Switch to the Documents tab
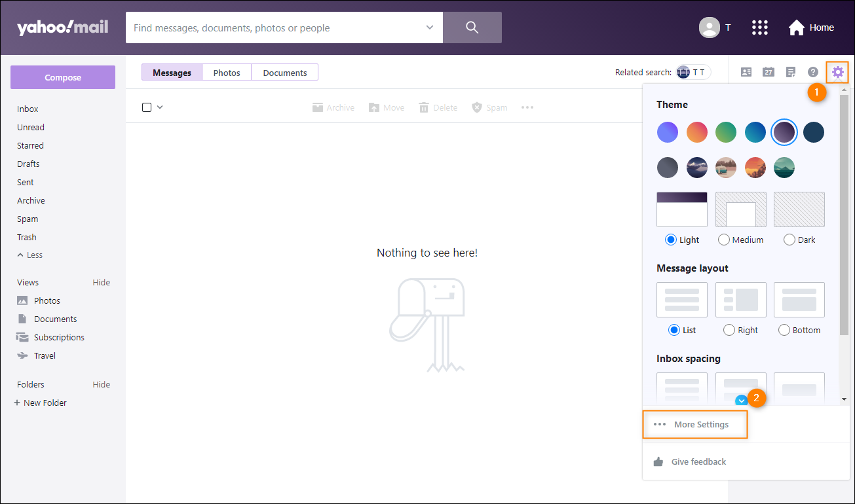 284,72
